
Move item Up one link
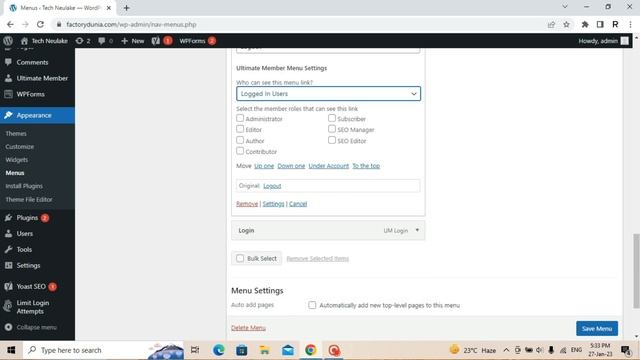point(264,166)
